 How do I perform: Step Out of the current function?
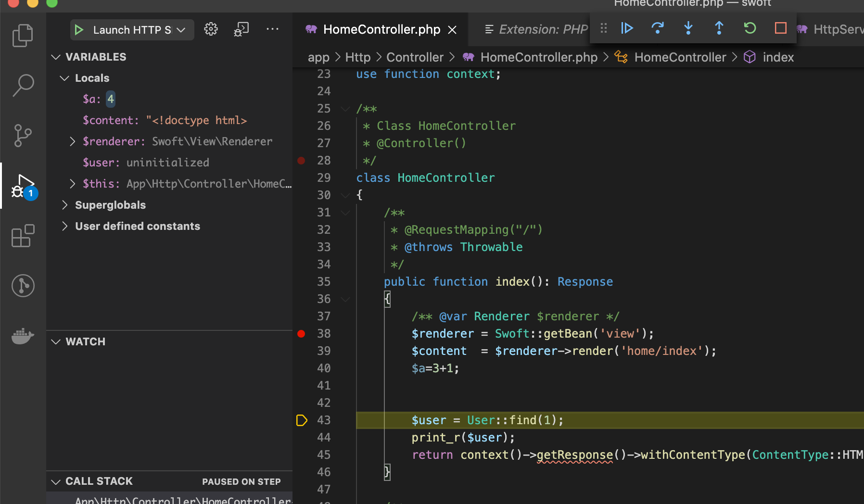(x=719, y=28)
